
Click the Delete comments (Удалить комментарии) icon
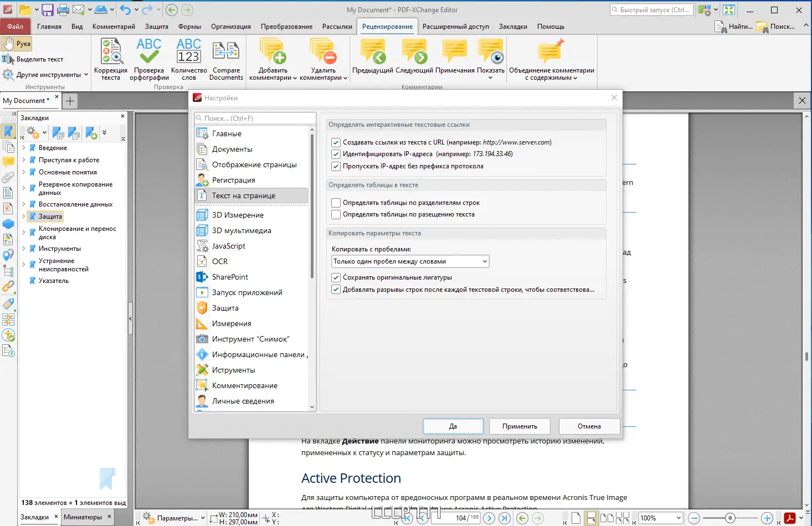pyautogui.click(x=323, y=51)
